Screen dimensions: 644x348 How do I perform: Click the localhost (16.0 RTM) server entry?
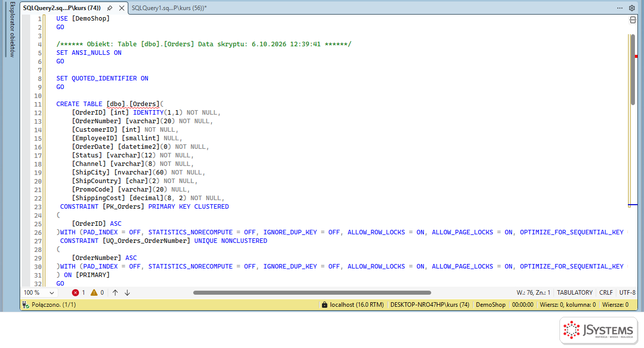click(357, 304)
